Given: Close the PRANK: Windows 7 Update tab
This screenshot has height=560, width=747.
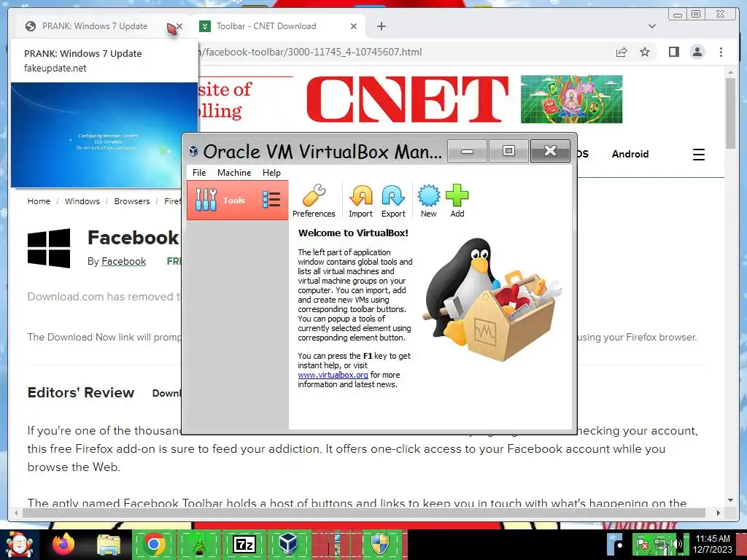Looking at the screenshot, I should pos(179,27).
